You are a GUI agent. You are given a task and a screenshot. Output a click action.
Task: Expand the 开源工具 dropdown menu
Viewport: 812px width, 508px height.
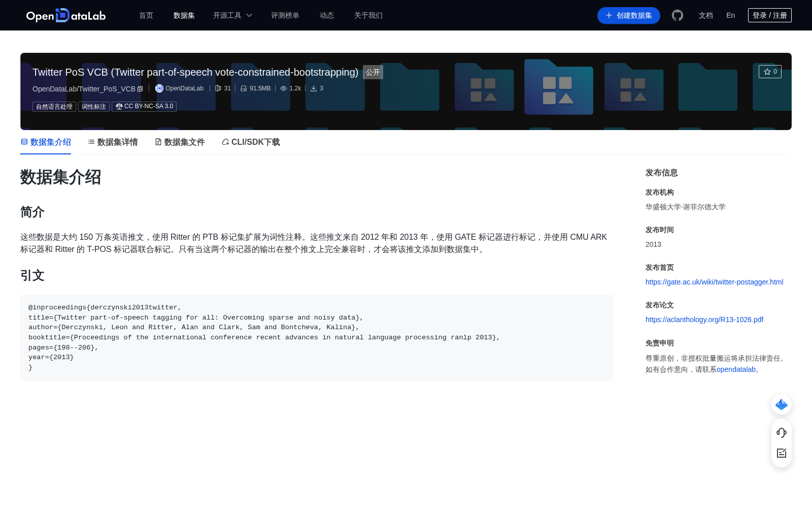pos(232,15)
